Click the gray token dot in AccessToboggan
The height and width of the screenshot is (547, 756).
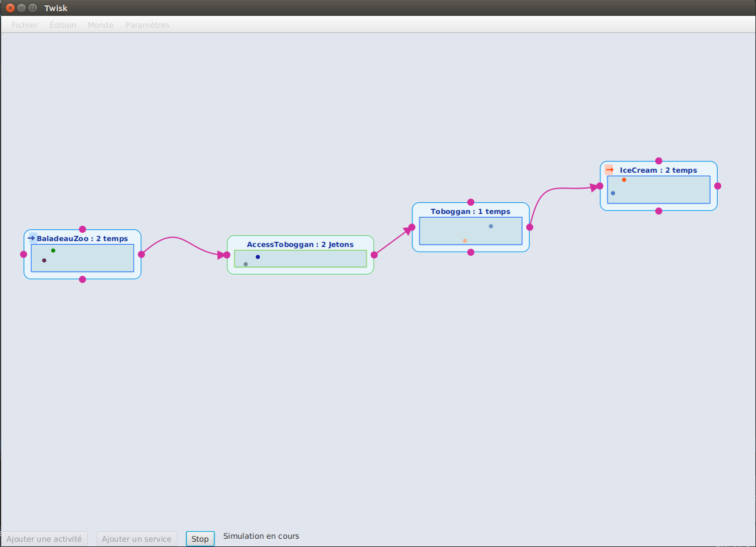(x=246, y=264)
